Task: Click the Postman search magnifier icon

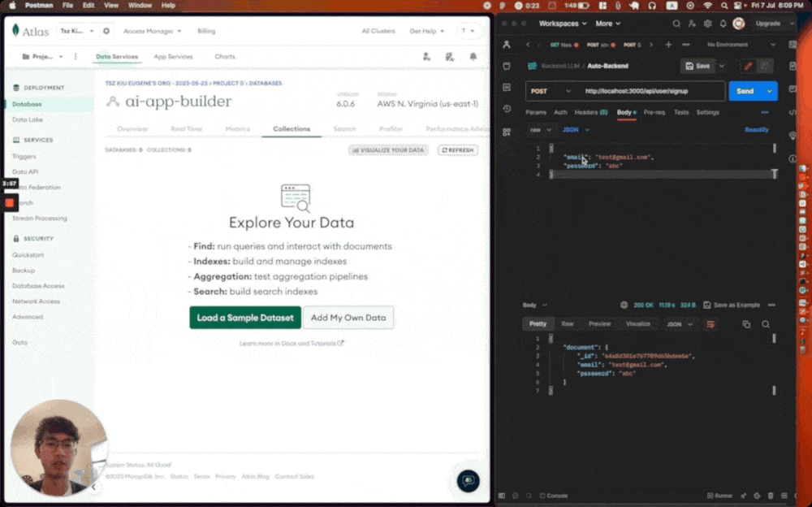Action: pyautogui.click(x=676, y=24)
